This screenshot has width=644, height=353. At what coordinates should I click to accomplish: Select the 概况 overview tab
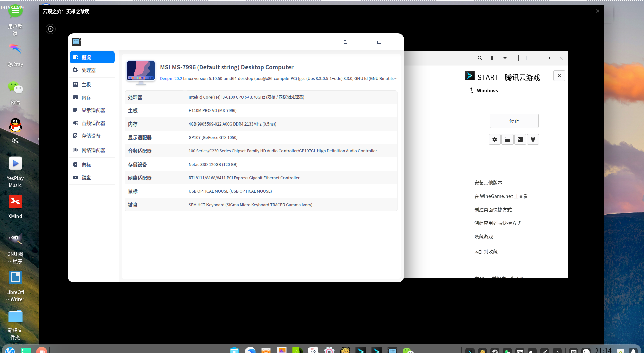(92, 57)
